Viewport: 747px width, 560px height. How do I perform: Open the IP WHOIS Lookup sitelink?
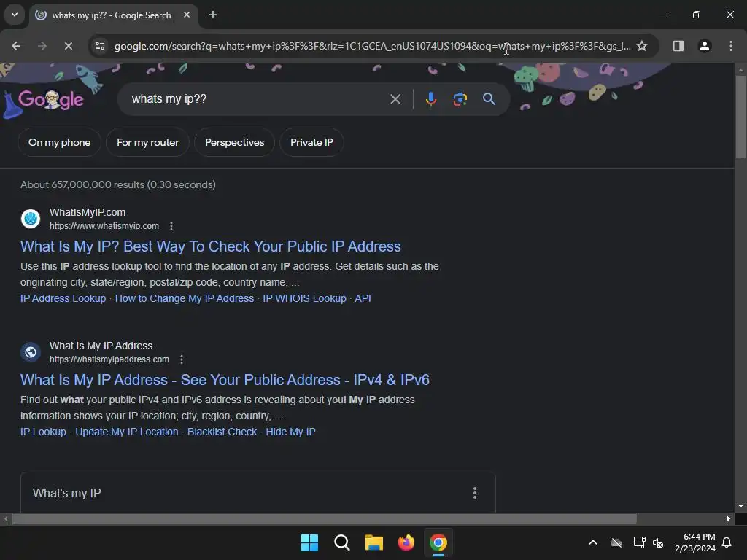[x=304, y=298]
